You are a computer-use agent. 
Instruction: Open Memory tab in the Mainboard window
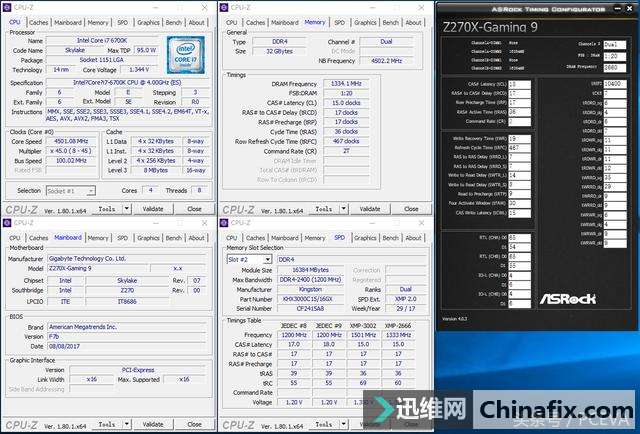pos(98,238)
